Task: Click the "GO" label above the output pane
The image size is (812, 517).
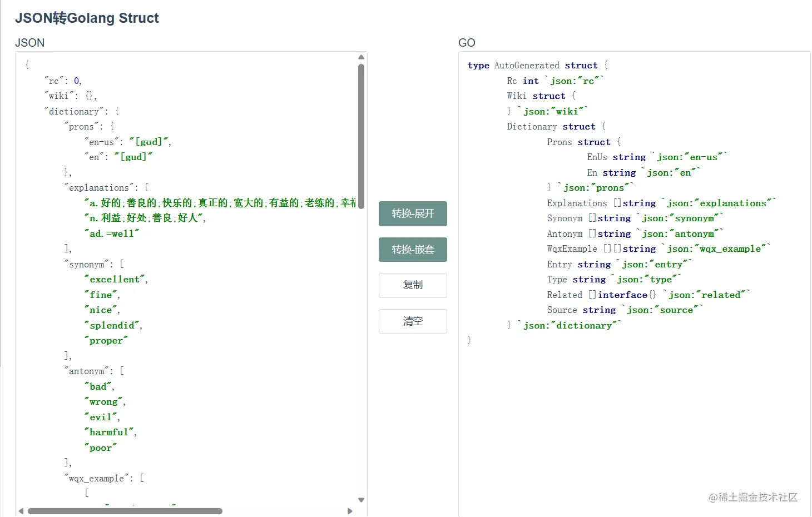Action: coord(467,43)
